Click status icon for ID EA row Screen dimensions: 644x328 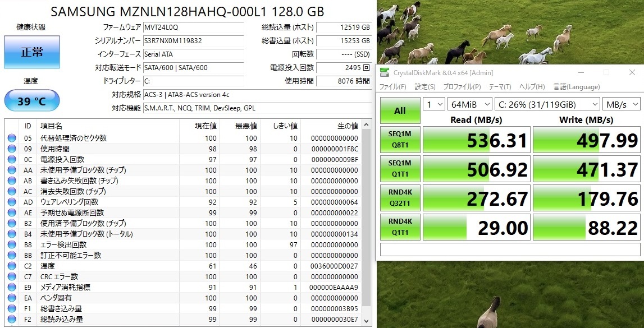point(11,298)
